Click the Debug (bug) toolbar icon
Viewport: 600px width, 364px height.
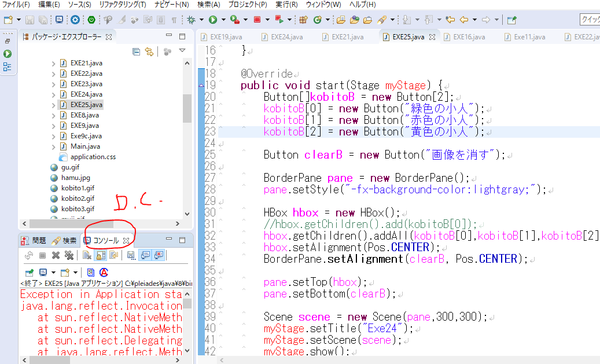click(192, 20)
